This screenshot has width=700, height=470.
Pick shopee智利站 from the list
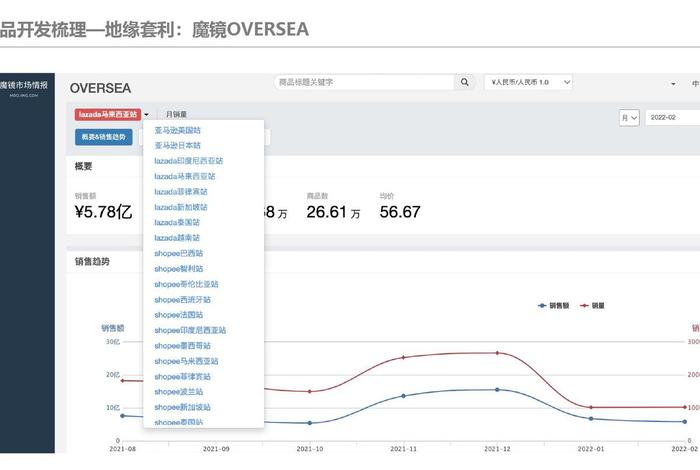click(x=179, y=269)
